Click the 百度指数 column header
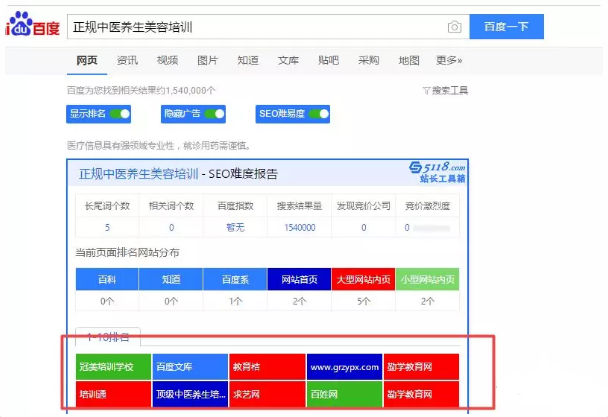 (x=235, y=206)
